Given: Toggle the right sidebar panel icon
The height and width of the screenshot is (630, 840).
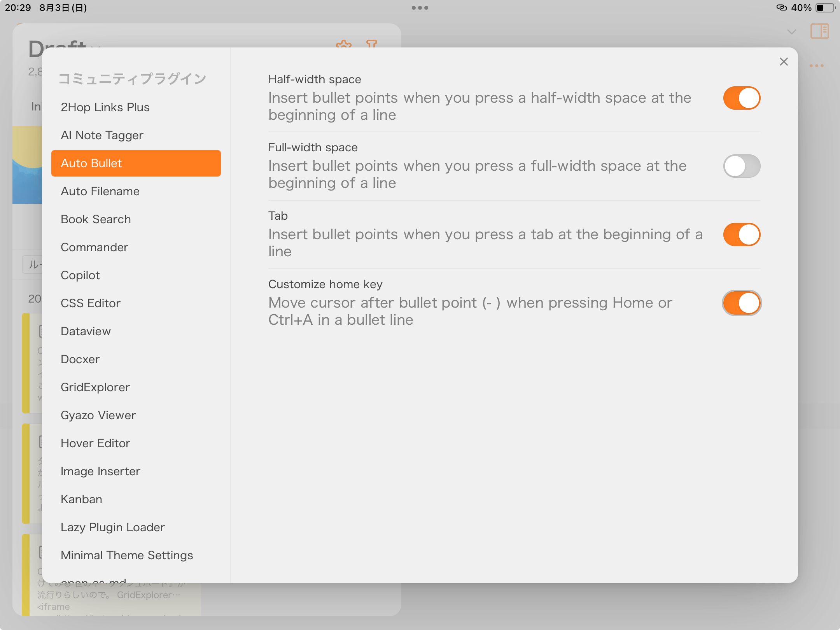Looking at the screenshot, I should [x=819, y=31].
